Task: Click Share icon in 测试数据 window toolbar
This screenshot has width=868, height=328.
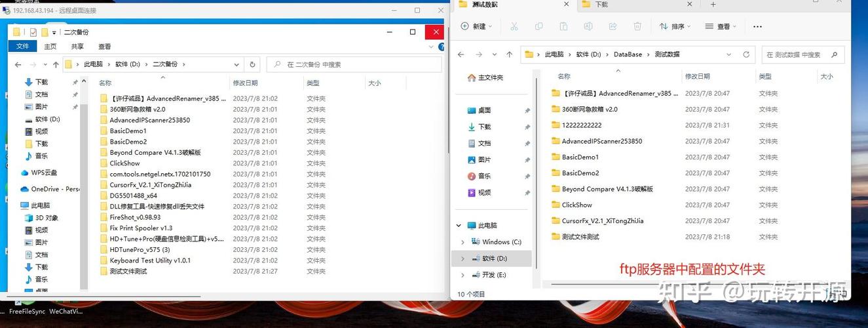Action: [x=613, y=26]
